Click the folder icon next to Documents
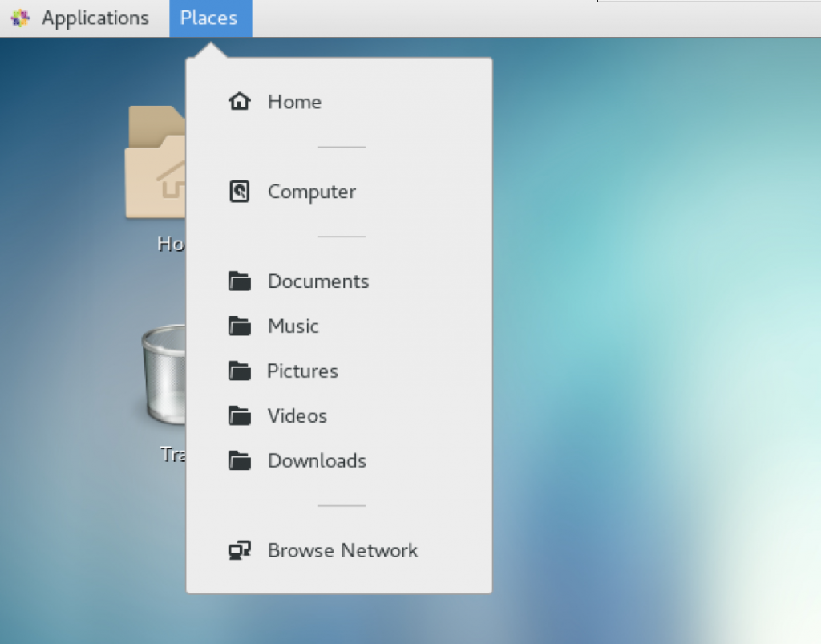This screenshot has height=644, width=821. (x=239, y=281)
